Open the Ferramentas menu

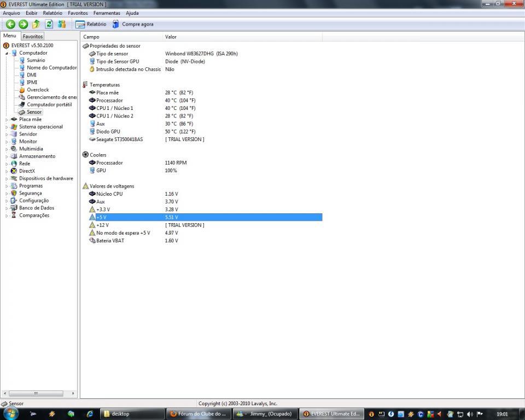click(x=107, y=13)
